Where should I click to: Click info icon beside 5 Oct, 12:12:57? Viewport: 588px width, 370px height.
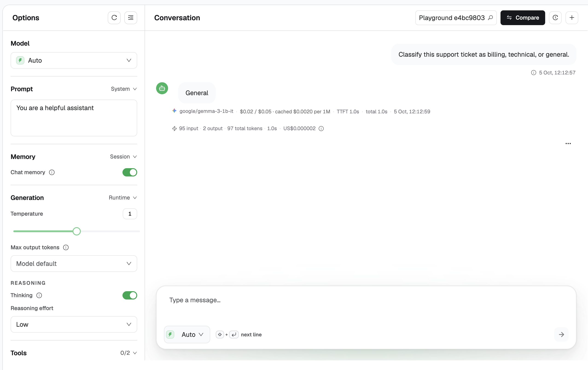[x=533, y=73]
